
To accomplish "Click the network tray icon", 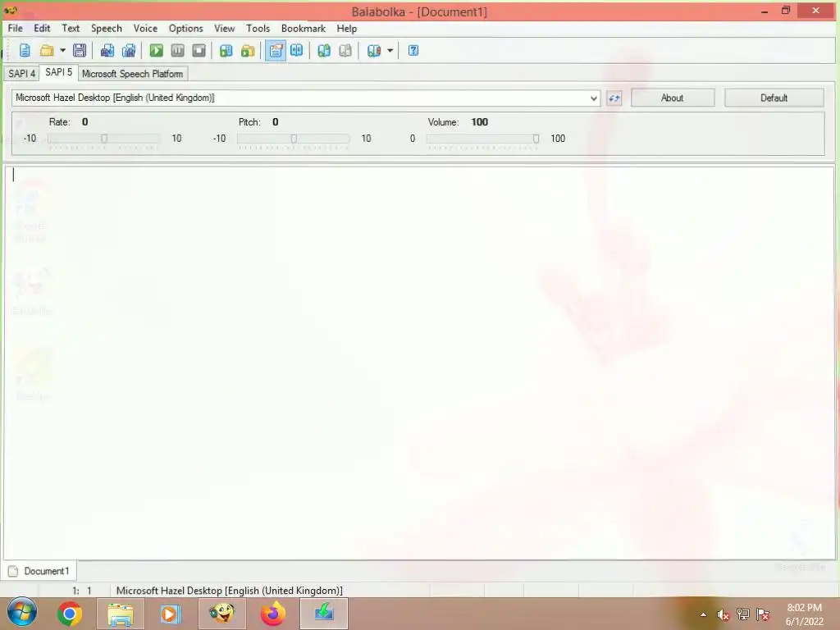I will coord(743,614).
